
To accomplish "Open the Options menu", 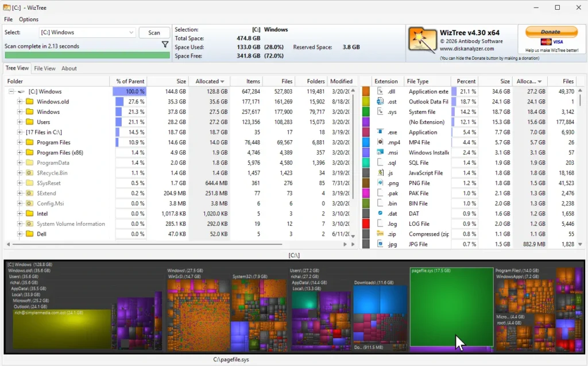I will point(28,19).
